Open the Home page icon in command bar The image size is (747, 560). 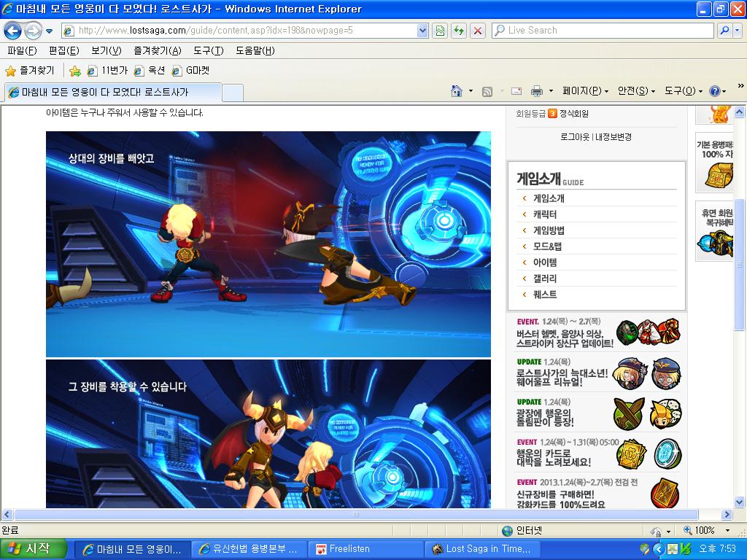[x=457, y=91]
